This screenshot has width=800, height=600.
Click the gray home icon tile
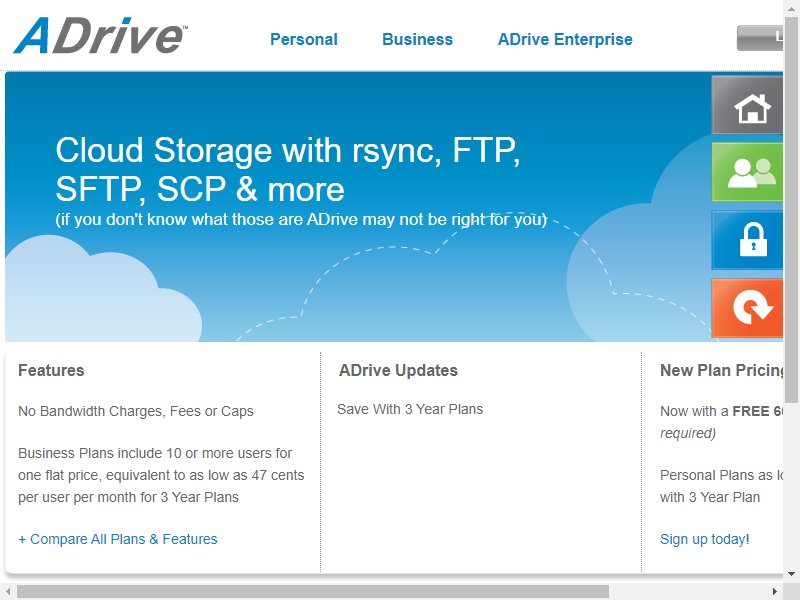747,105
